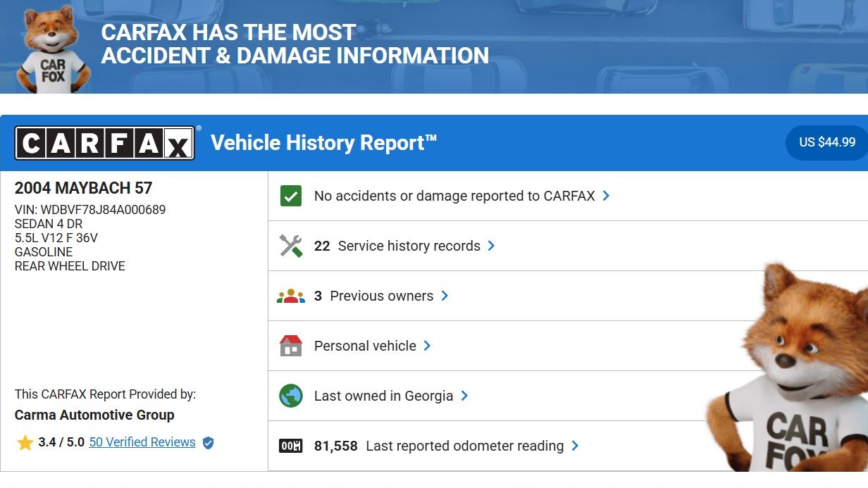868x488 pixels.
Task: Click the gold star rating icon
Action: (x=25, y=443)
